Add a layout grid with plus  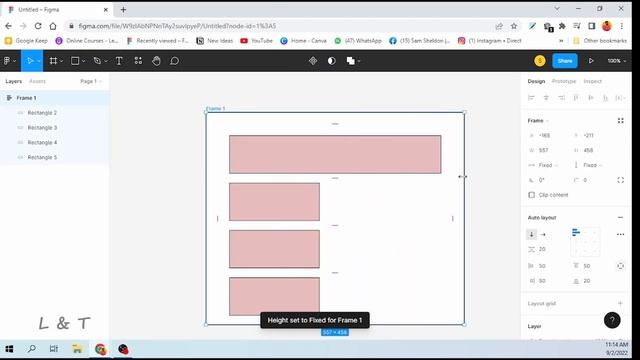620,303
